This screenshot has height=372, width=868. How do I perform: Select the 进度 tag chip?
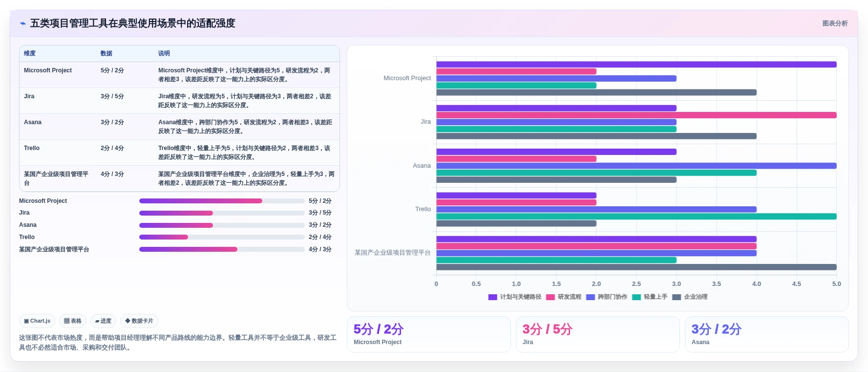[x=103, y=321]
